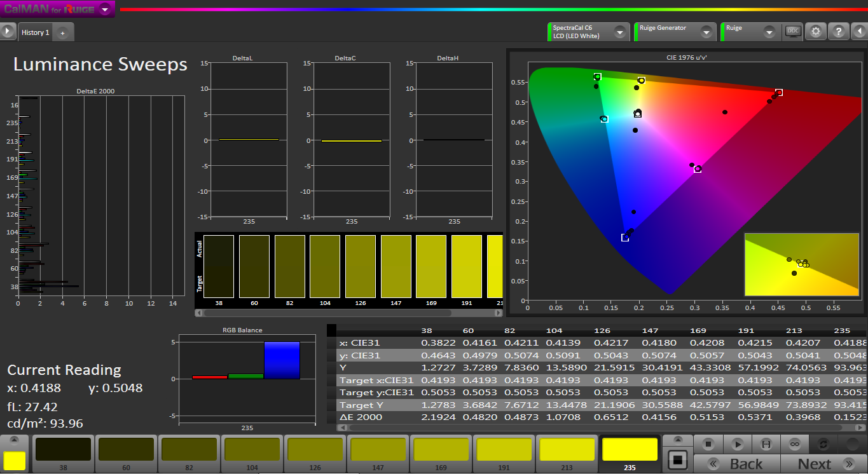Click the infinity continuous read icon
The height and width of the screenshot is (474, 868).
tap(794, 444)
